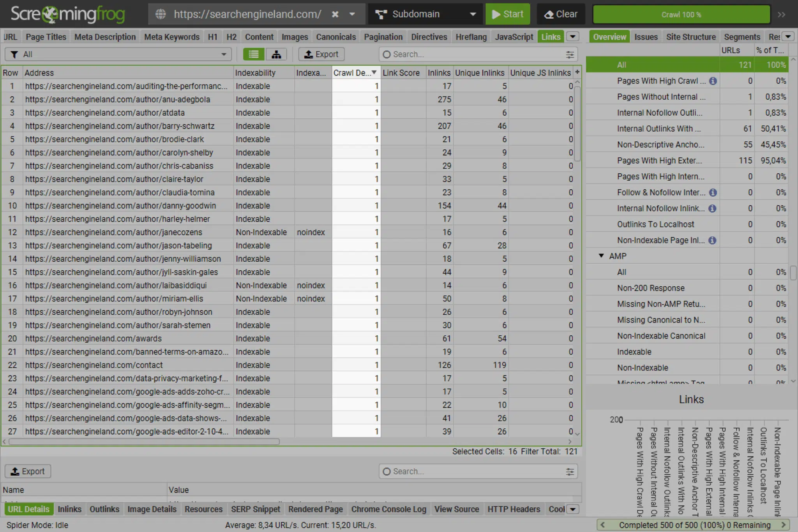Click the globe icon in the address bar
798x532 pixels.
point(161,14)
